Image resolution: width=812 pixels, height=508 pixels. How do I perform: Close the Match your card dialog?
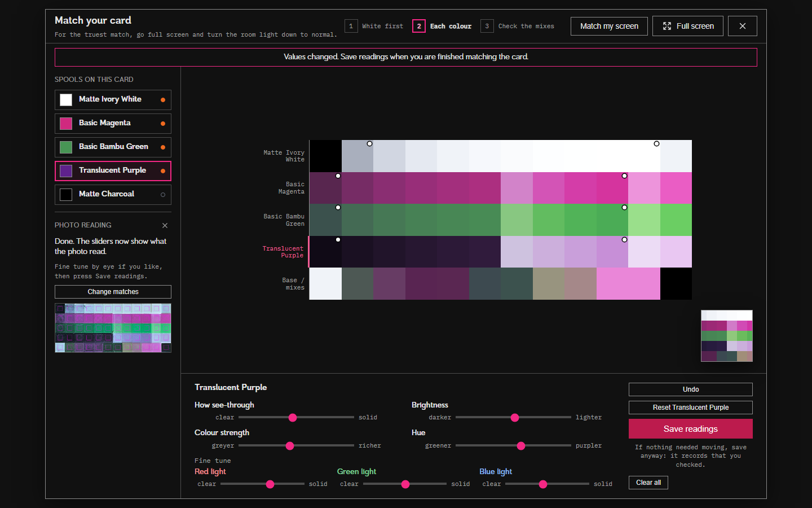tap(742, 26)
